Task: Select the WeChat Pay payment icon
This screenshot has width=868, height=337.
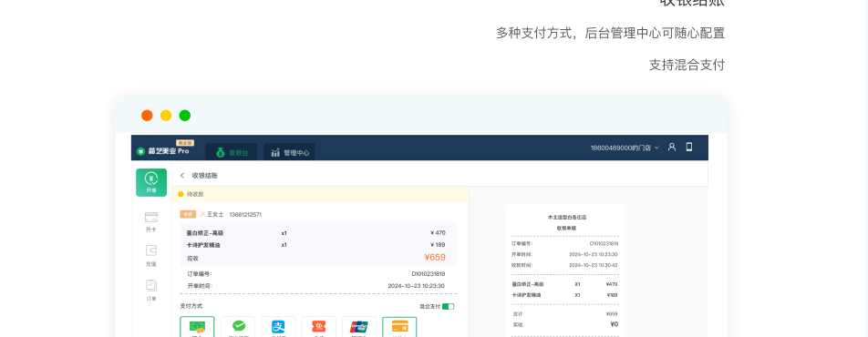Action: tap(238, 327)
